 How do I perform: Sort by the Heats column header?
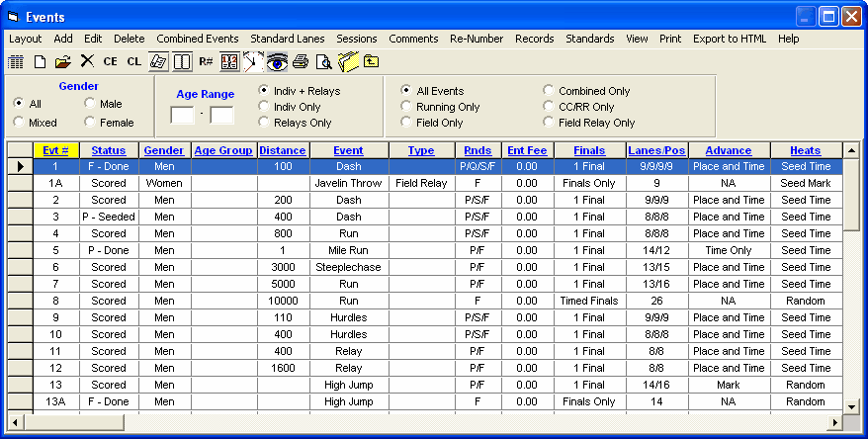pyautogui.click(x=806, y=150)
